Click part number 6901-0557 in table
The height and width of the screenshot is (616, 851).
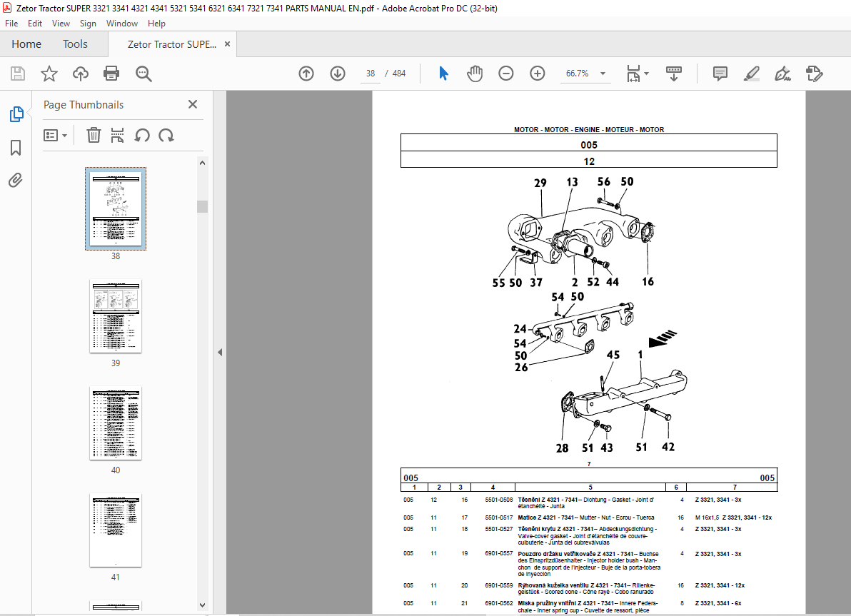(499, 554)
